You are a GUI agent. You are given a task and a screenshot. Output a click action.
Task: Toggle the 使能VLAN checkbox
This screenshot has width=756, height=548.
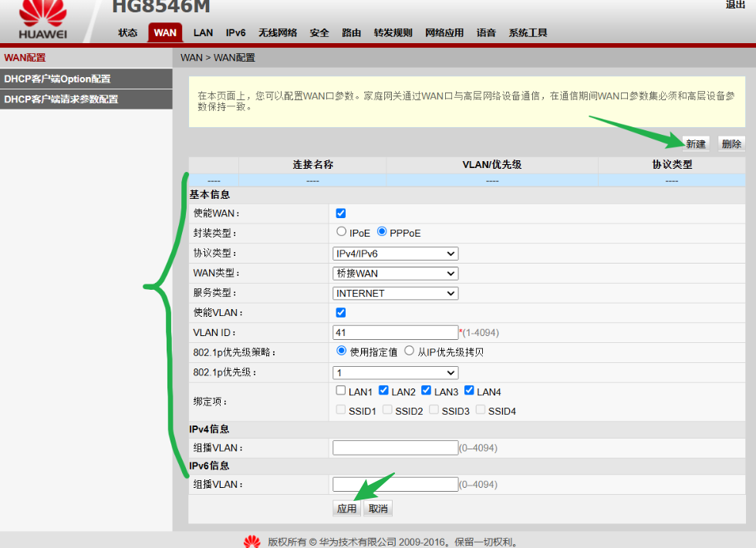coord(341,312)
